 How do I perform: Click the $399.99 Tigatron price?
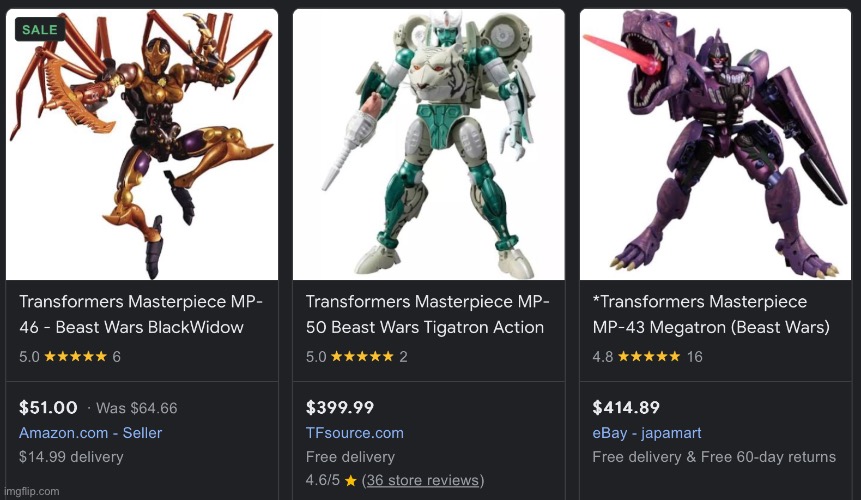click(x=339, y=407)
